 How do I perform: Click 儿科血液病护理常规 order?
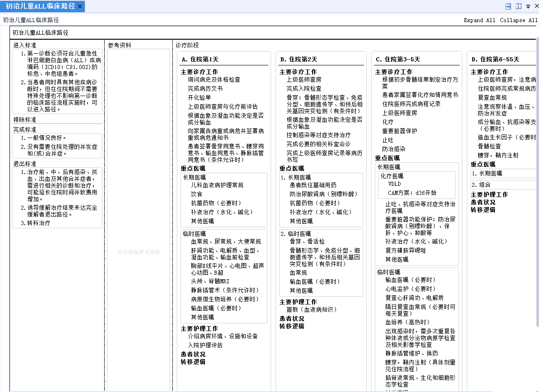tap(217, 185)
